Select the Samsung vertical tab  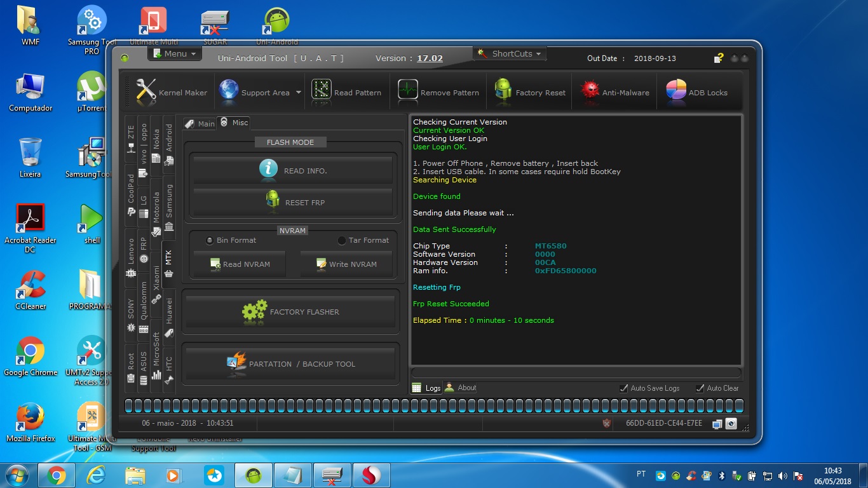[x=169, y=207]
